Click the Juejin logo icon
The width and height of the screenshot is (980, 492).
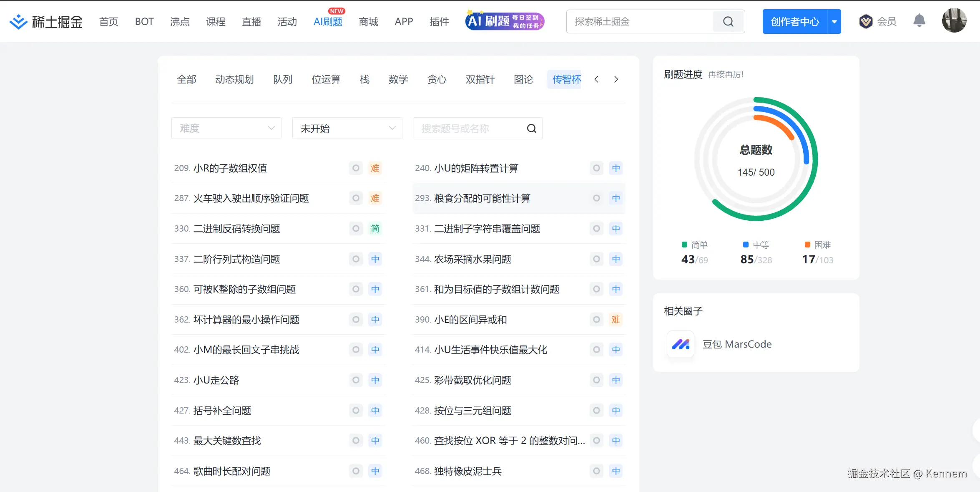[18, 22]
